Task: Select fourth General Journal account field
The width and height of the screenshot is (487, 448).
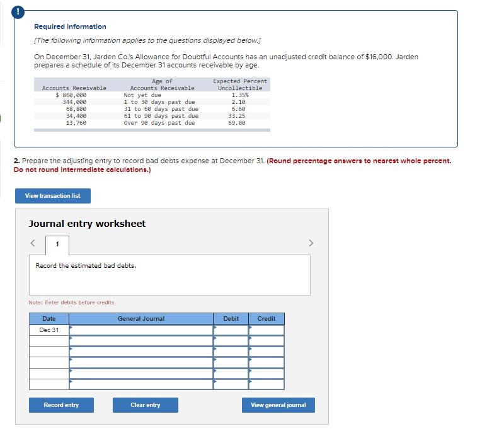Action: coord(141,362)
